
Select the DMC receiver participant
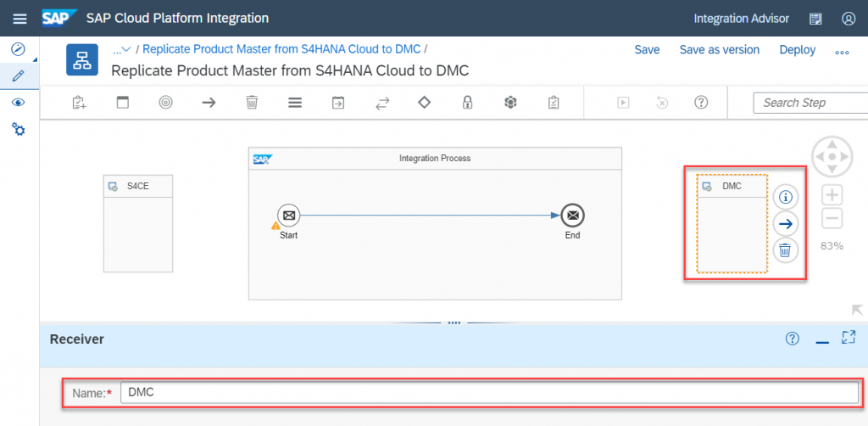click(732, 224)
